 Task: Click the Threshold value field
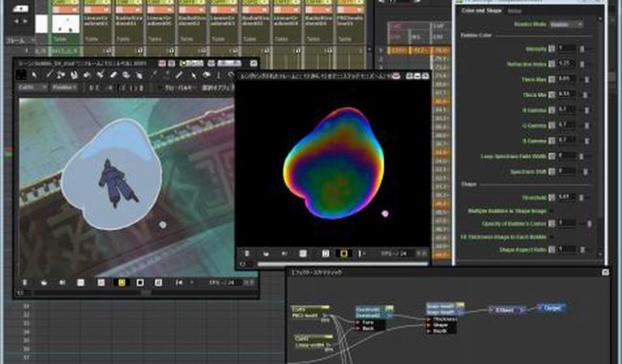pos(566,197)
